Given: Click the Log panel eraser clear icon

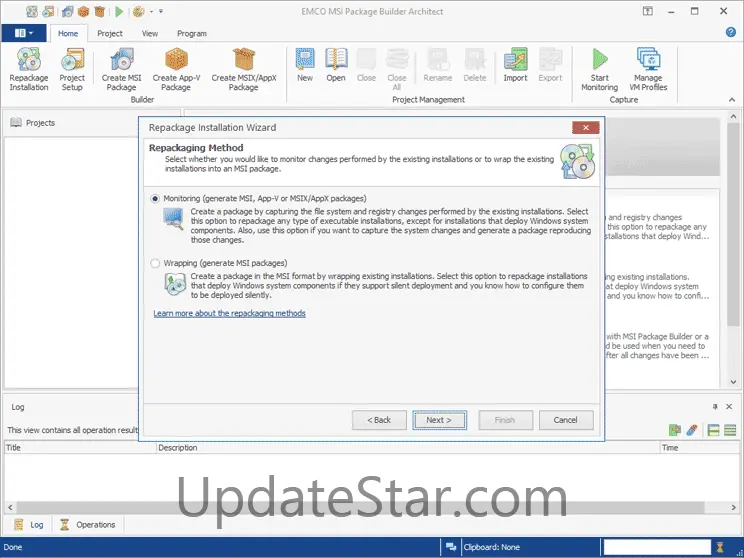Looking at the screenshot, I should (x=692, y=430).
